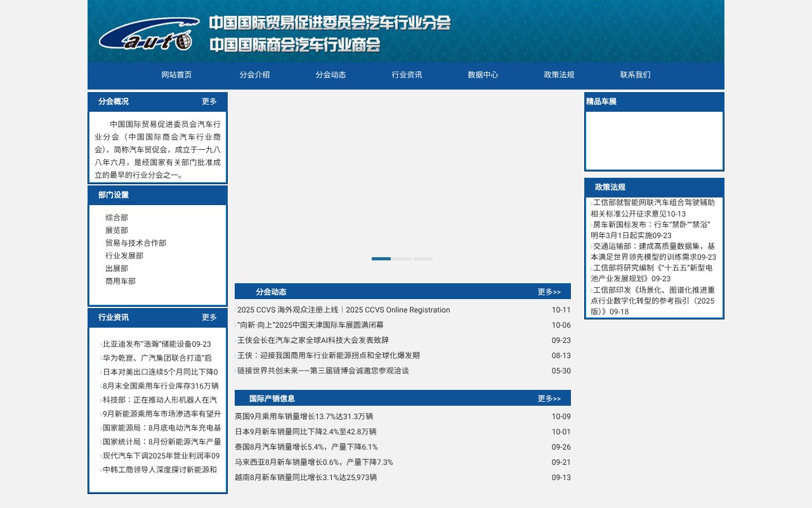This screenshot has height=508, width=812.
Task: Click 更多 in the 行业资讯 panel
Action: (x=210, y=317)
